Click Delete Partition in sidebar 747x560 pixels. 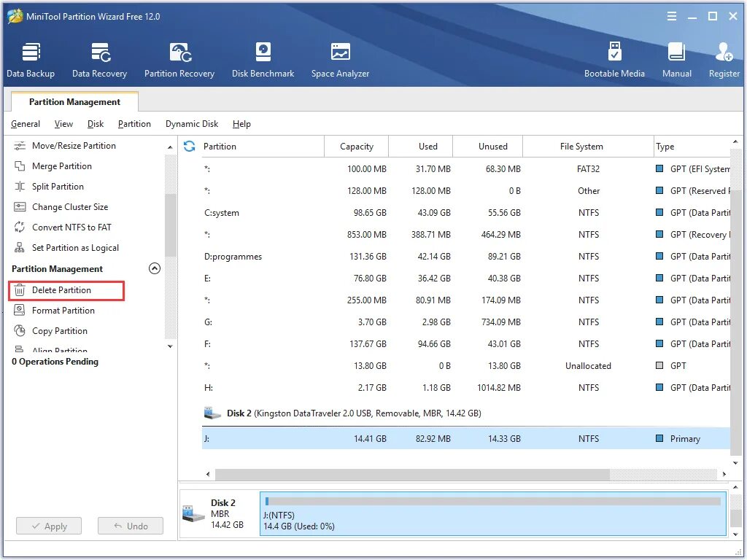coord(66,290)
